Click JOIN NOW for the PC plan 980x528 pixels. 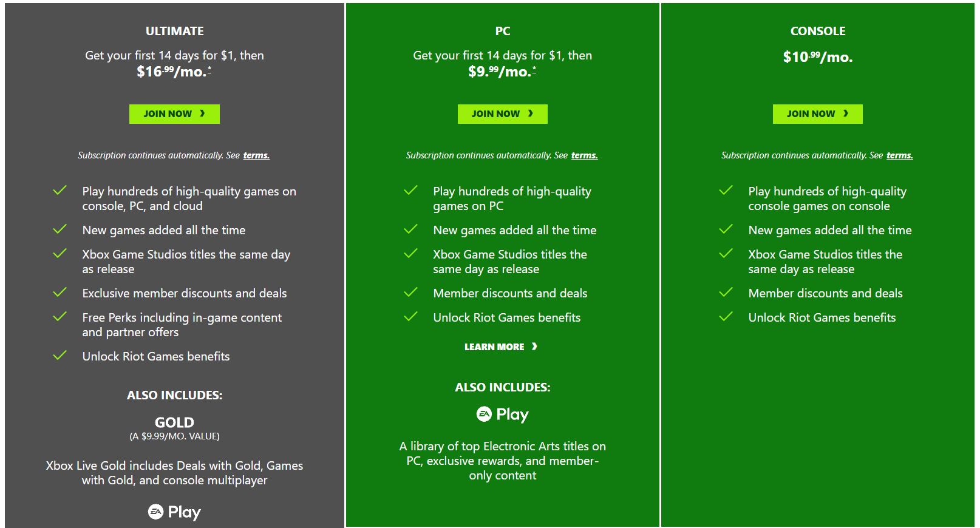point(502,113)
